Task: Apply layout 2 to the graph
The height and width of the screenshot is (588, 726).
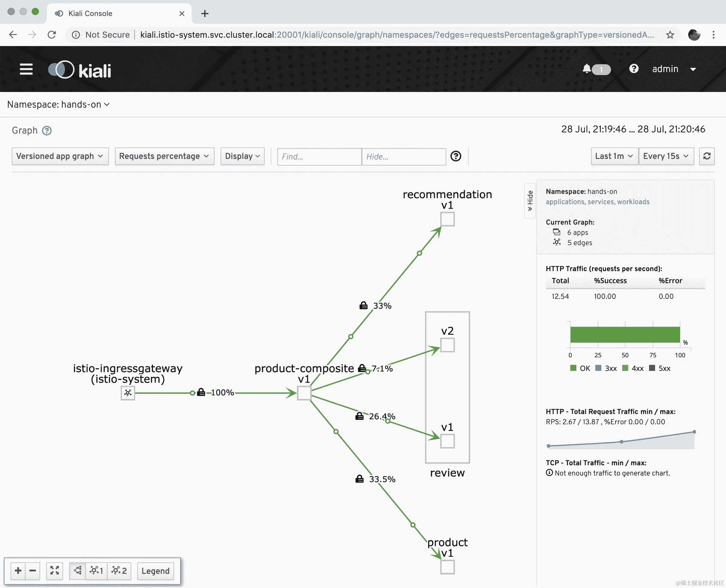Action: (x=119, y=571)
